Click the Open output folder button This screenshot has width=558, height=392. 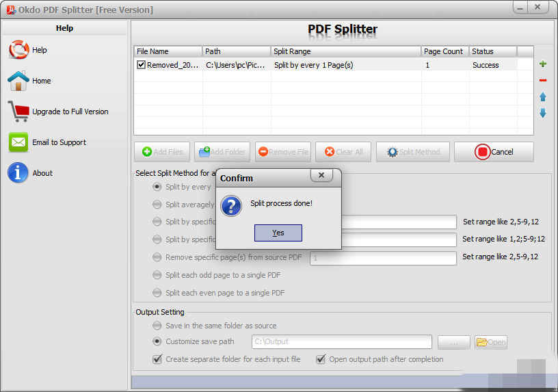tap(491, 342)
